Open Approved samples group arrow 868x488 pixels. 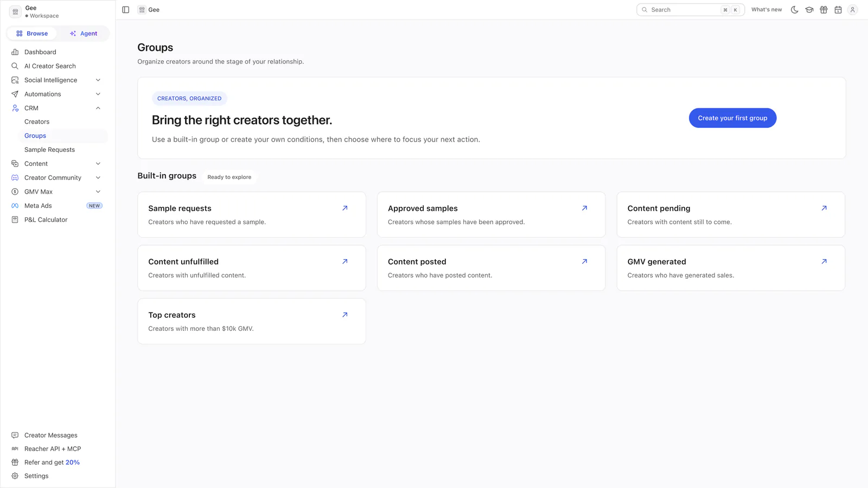585,208
